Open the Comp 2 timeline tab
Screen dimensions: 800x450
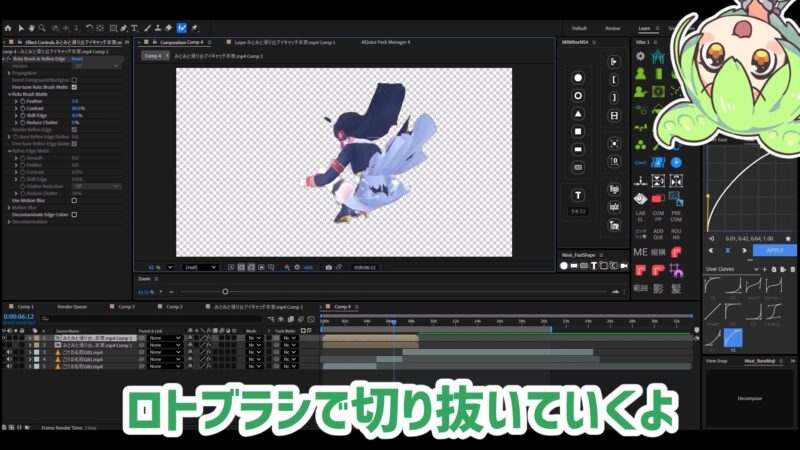tap(174, 307)
